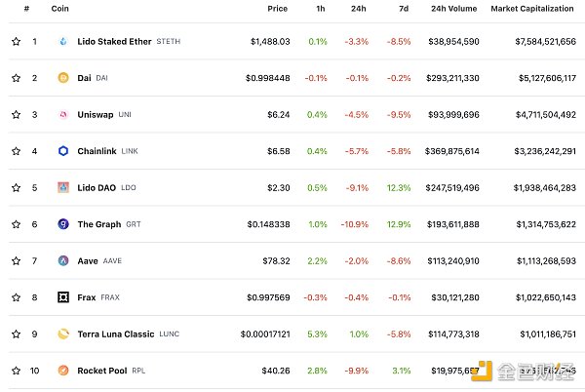
Task: Click the Uniswap row price $6.24
Action: click(x=277, y=114)
